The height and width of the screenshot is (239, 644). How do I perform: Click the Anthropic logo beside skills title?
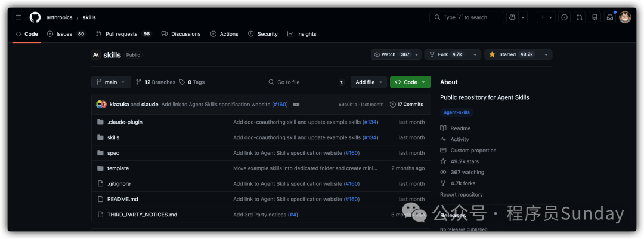(95, 55)
